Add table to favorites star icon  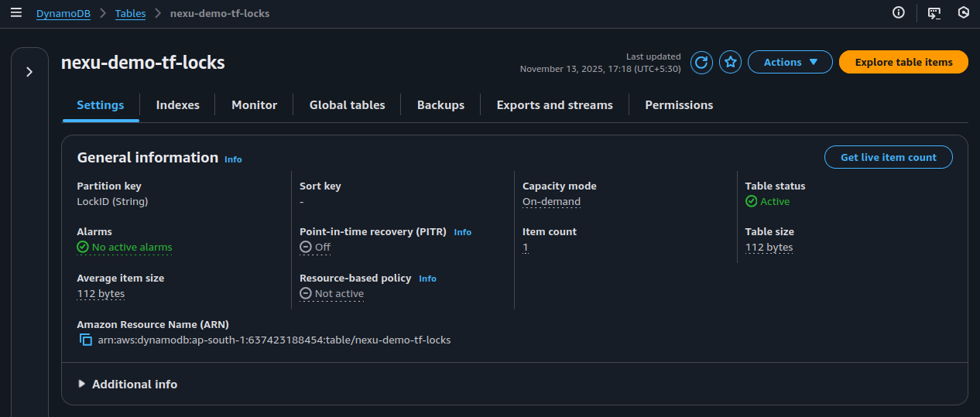(x=731, y=63)
